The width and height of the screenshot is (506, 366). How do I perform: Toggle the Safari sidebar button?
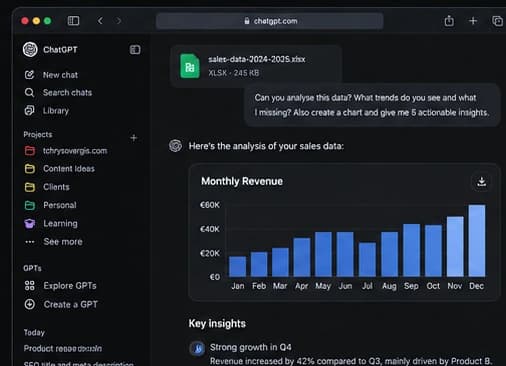click(x=73, y=21)
